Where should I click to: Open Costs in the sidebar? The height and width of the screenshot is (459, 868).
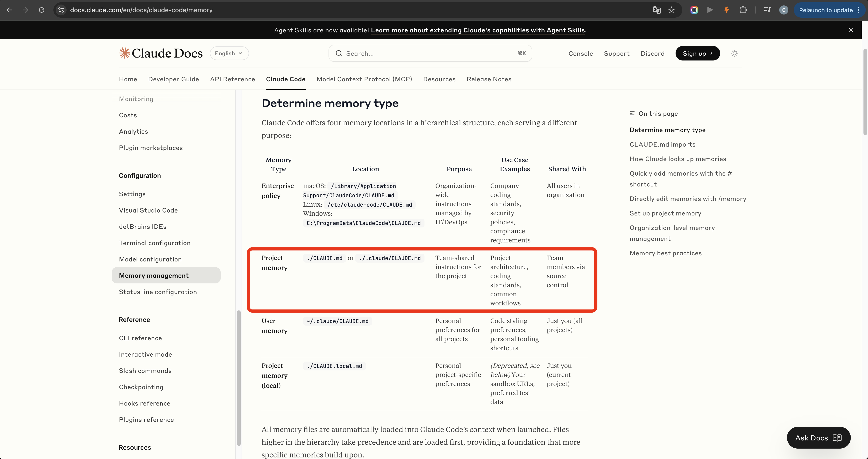[128, 115]
